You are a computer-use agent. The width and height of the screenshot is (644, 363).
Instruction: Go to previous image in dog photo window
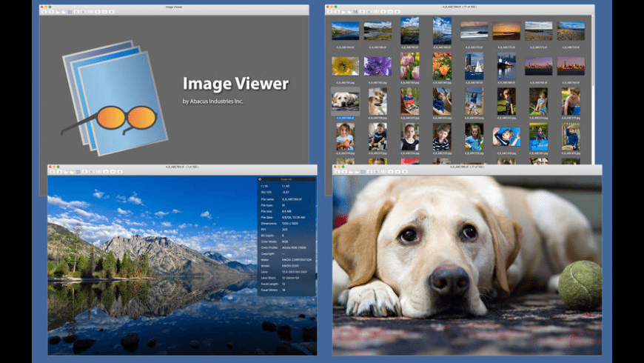[x=338, y=172]
